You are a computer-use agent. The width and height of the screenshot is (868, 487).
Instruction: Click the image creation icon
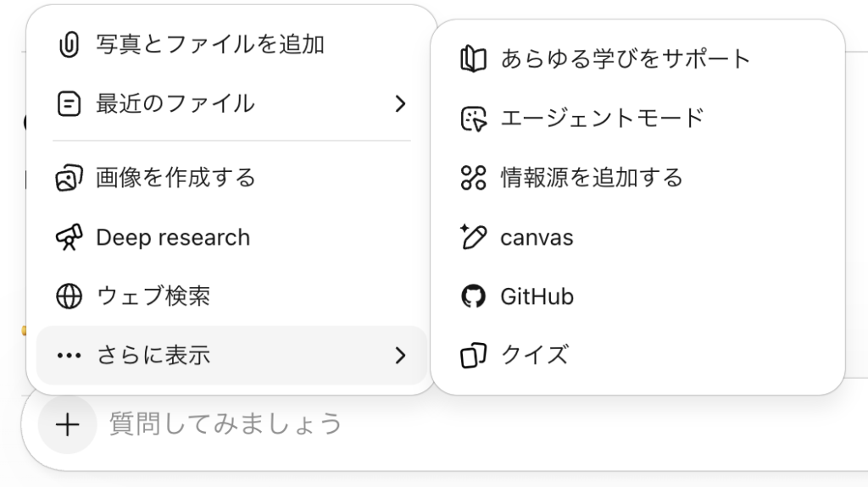pos(69,178)
